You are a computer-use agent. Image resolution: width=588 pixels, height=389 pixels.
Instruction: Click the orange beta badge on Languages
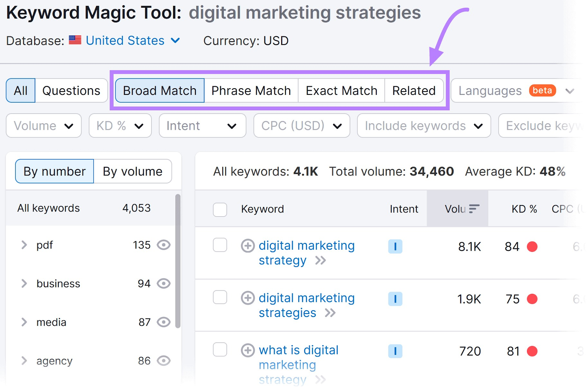pyautogui.click(x=542, y=90)
